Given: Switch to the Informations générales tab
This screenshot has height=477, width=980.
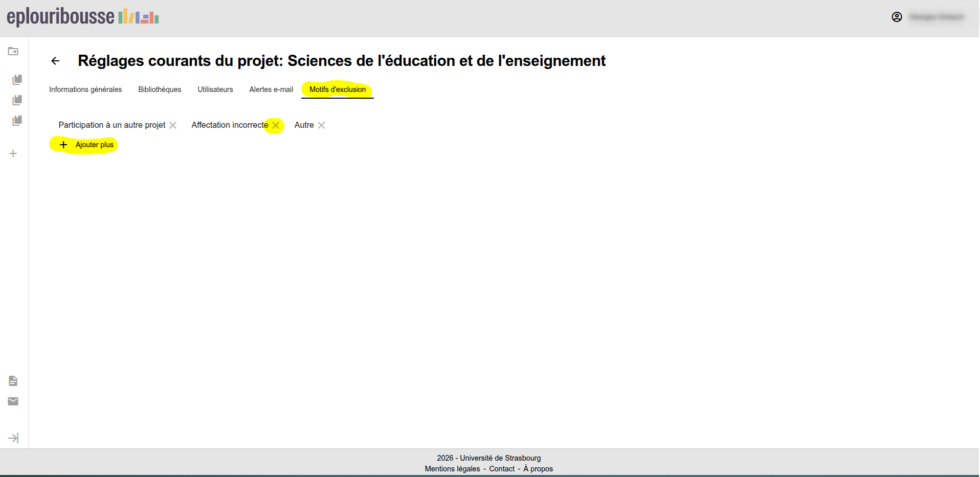Looking at the screenshot, I should [85, 89].
